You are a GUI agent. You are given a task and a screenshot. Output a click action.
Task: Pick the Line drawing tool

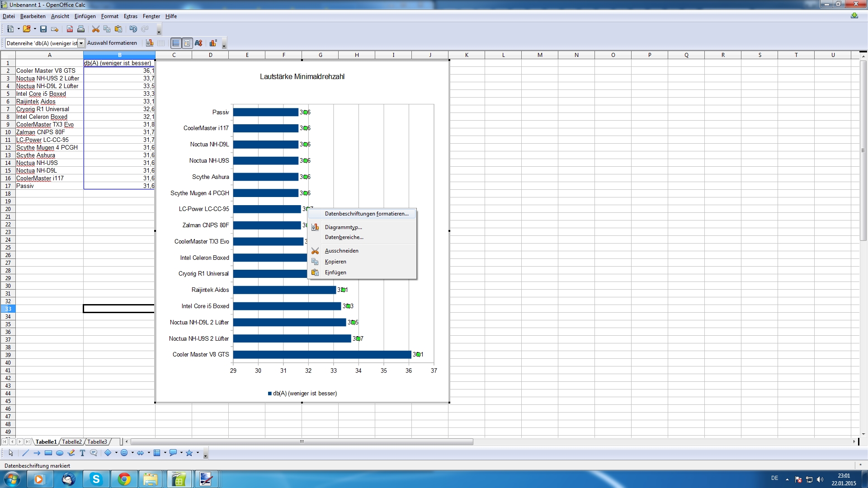click(25, 453)
